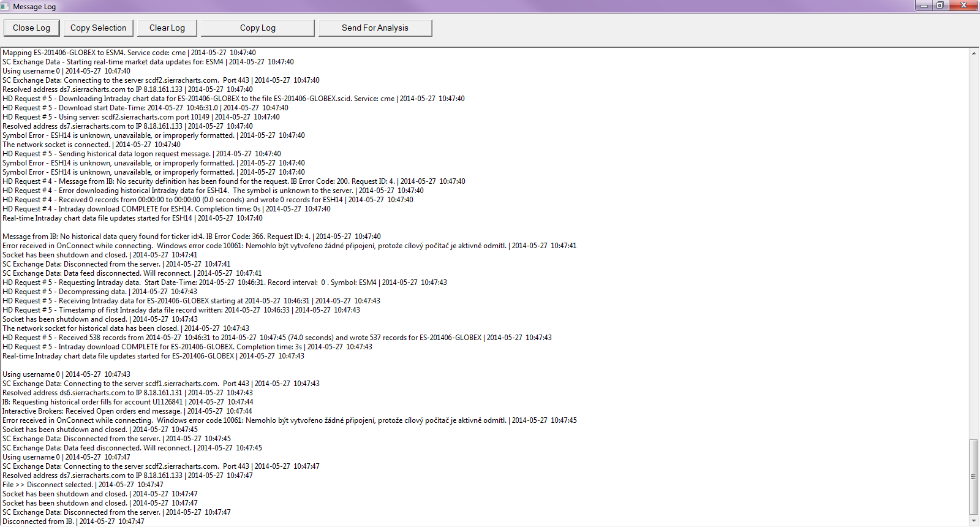This screenshot has height=527, width=980.
Task: Click the vertical scrollbar thumb
Action: [974, 477]
